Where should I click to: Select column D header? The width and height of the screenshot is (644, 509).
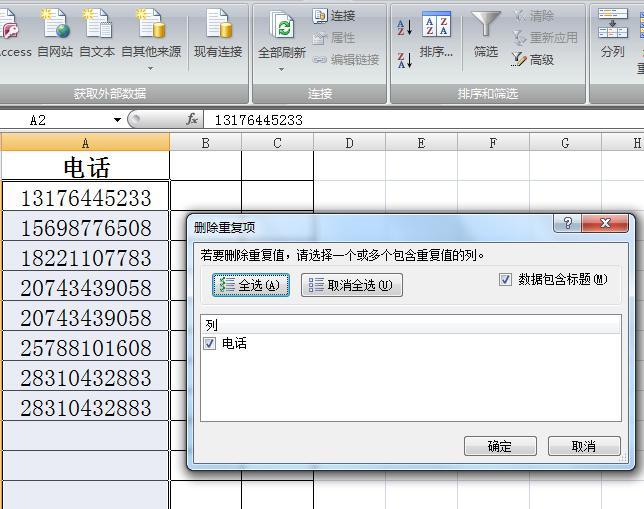[x=350, y=143]
